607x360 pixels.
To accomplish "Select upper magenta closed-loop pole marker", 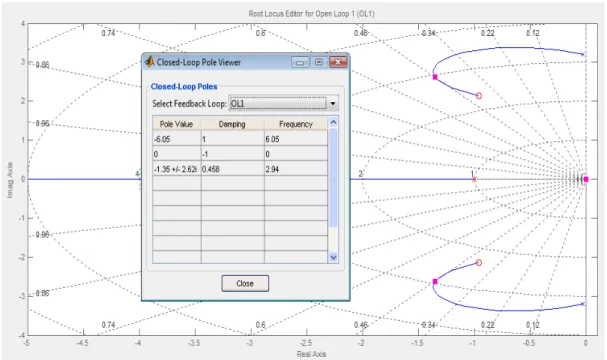I will point(435,77).
